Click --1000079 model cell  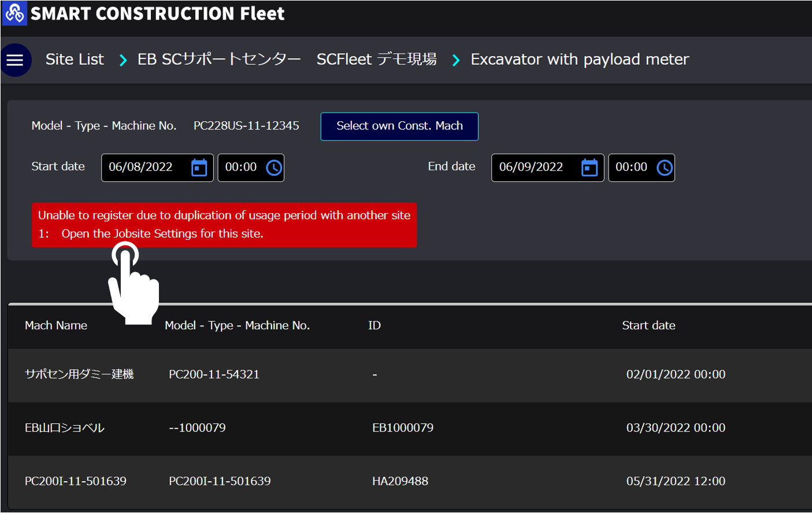[197, 428]
